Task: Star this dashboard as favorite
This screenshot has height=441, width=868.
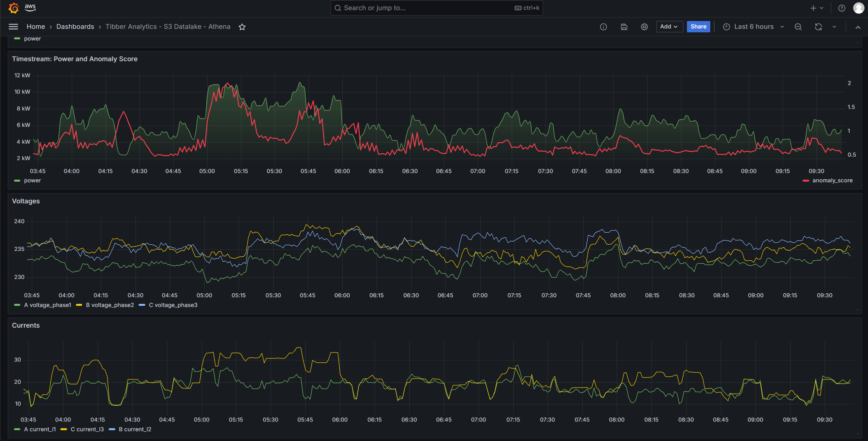Action: tap(242, 27)
